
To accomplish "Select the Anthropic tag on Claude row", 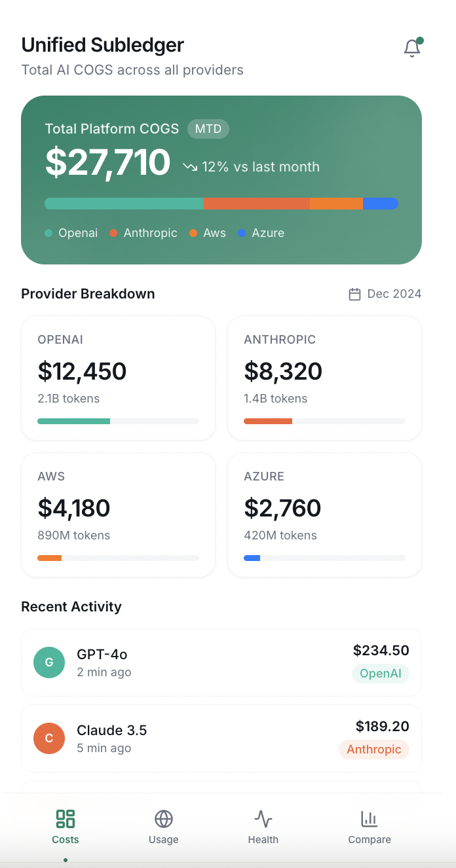I will pyautogui.click(x=374, y=750).
